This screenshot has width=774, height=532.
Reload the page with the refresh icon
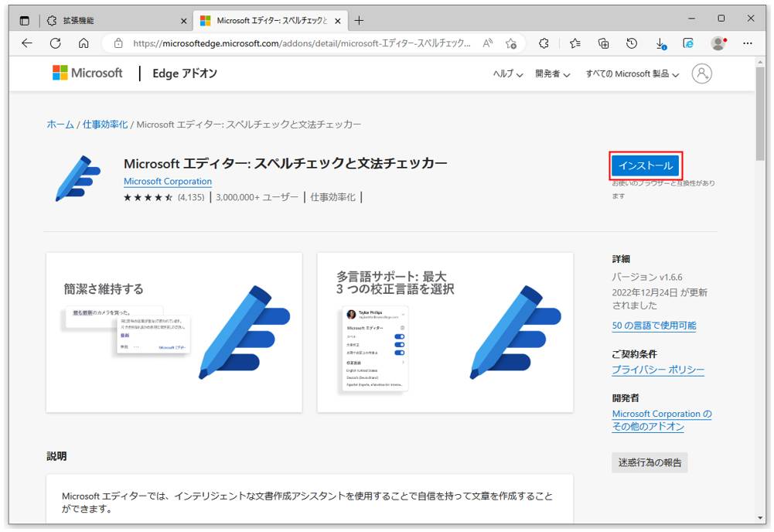(56, 43)
